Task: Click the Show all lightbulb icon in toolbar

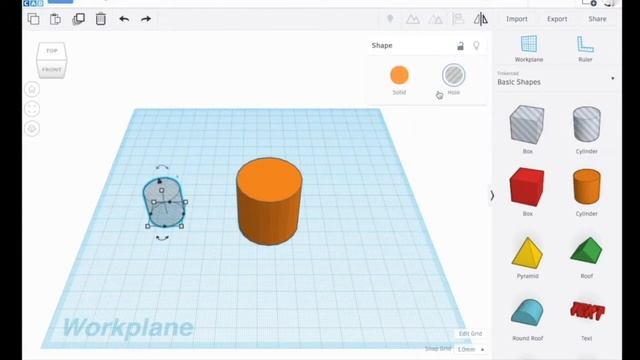Action: [390, 19]
